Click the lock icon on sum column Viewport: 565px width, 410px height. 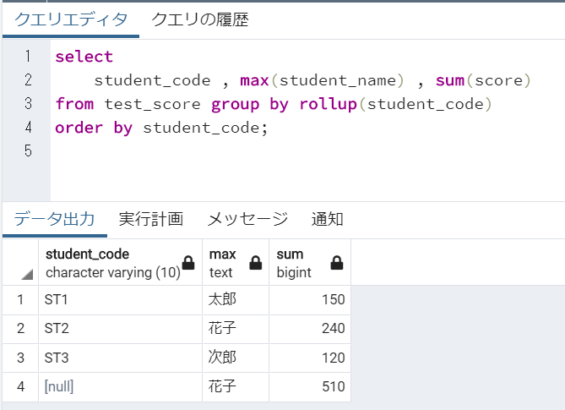337,263
